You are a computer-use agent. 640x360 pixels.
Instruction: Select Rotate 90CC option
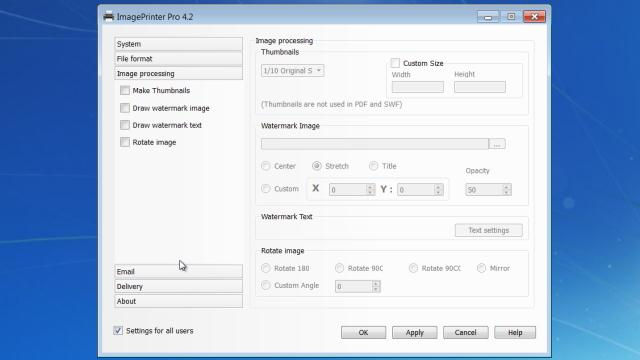click(x=413, y=268)
